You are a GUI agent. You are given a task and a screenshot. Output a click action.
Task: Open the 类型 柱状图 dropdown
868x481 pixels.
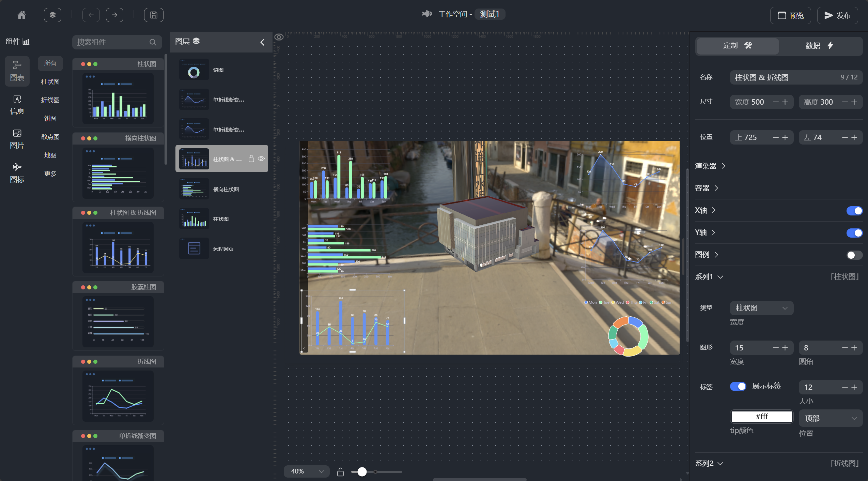tap(761, 308)
